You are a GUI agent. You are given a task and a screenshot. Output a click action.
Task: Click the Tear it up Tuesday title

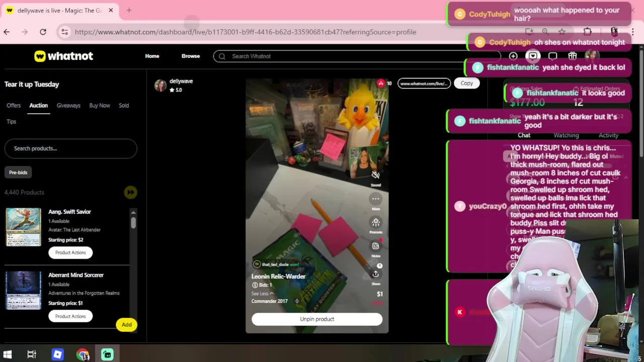(x=32, y=84)
